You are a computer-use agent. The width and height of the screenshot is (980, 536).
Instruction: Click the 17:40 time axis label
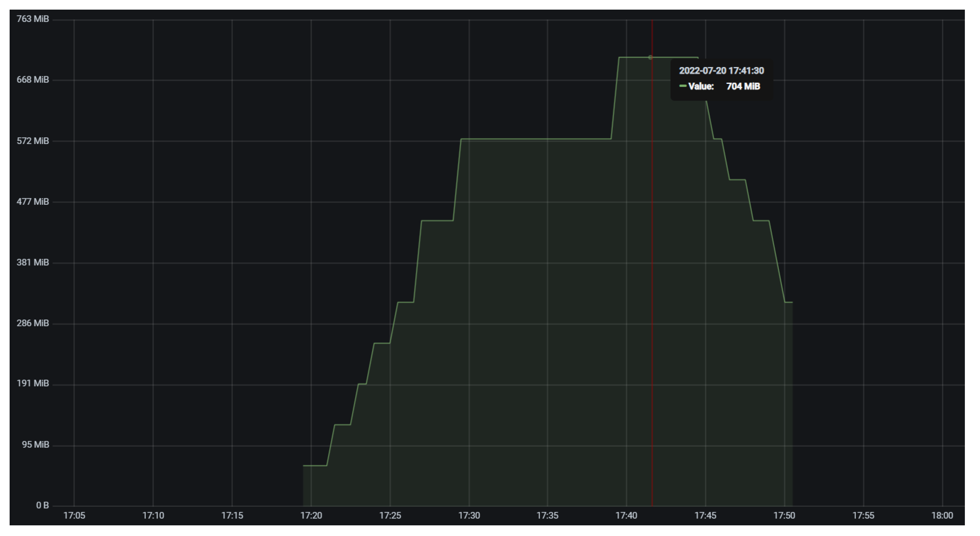pos(626,515)
